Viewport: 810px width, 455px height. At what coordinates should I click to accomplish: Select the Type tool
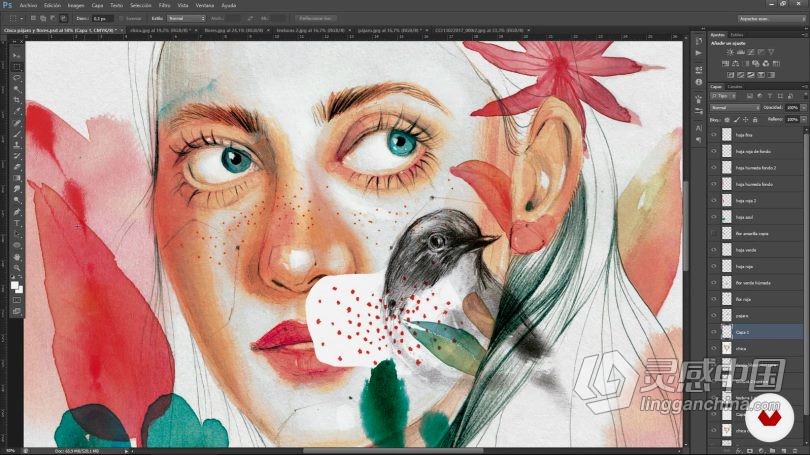click(x=17, y=223)
